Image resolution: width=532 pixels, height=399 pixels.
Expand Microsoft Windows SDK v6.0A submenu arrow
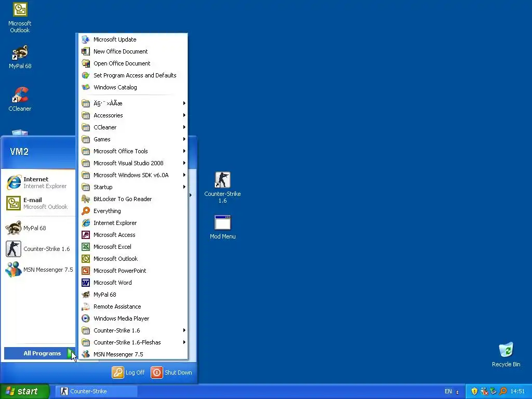pyautogui.click(x=184, y=175)
